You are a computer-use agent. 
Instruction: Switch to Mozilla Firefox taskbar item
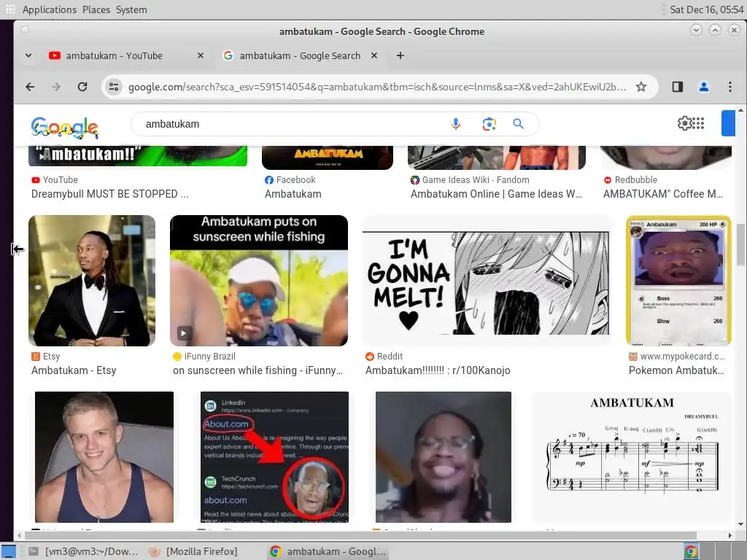[x=193, y=551]
